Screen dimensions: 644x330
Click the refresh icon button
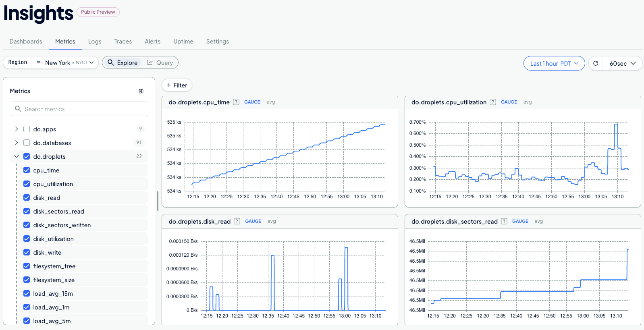[596, 63]
